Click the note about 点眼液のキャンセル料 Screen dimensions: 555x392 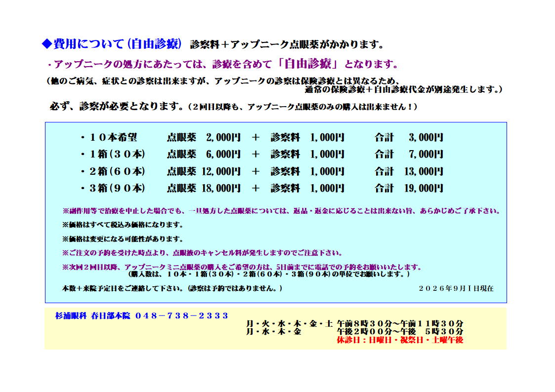click(203, 253)
